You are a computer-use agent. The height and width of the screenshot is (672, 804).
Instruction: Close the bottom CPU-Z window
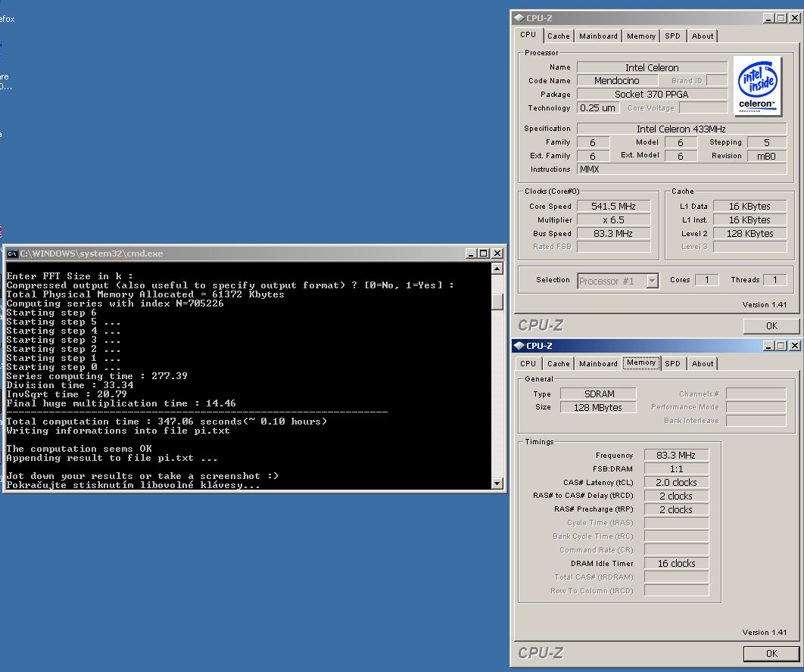pos(794,346)
